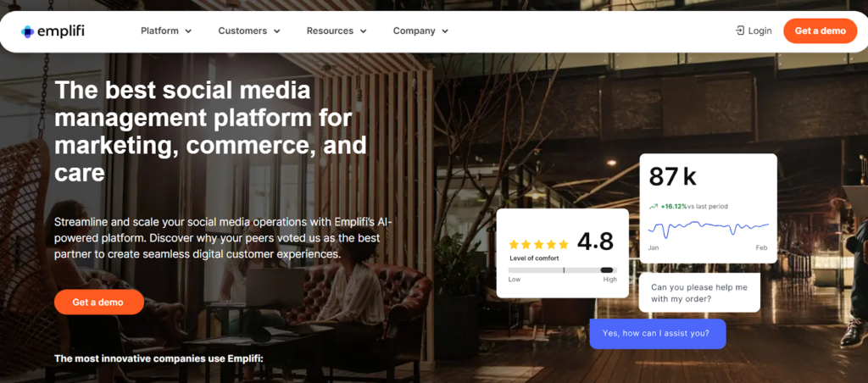Image resolution: width=868 pixels, height=383 pixels.
Task: Expand the Company dropdown chevron
Action: [445, 31]
